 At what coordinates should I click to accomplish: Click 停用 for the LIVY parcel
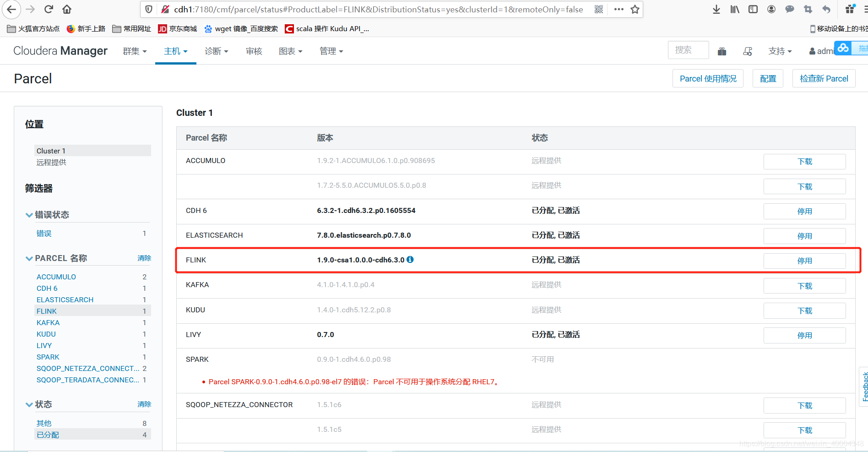tap(804, 335)
